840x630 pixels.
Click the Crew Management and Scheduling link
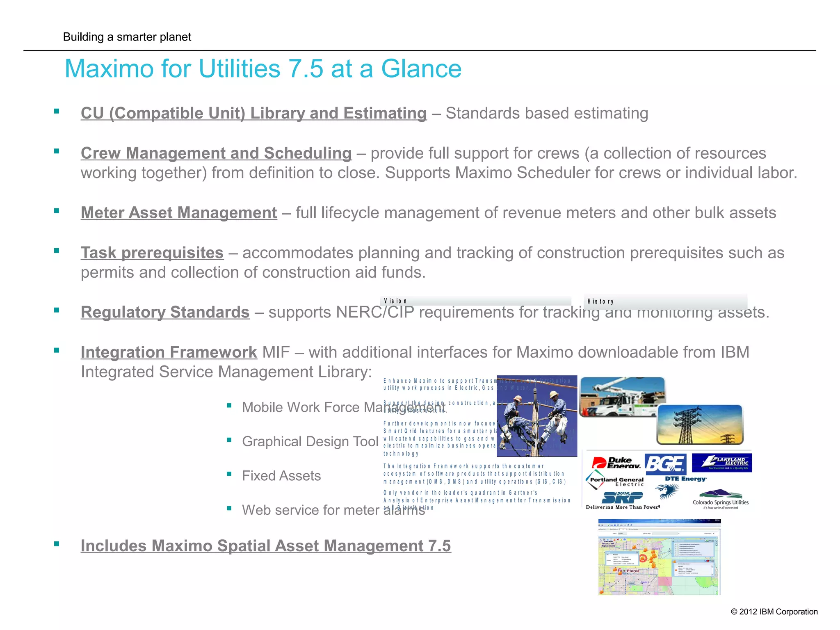(x=216, y=153)
